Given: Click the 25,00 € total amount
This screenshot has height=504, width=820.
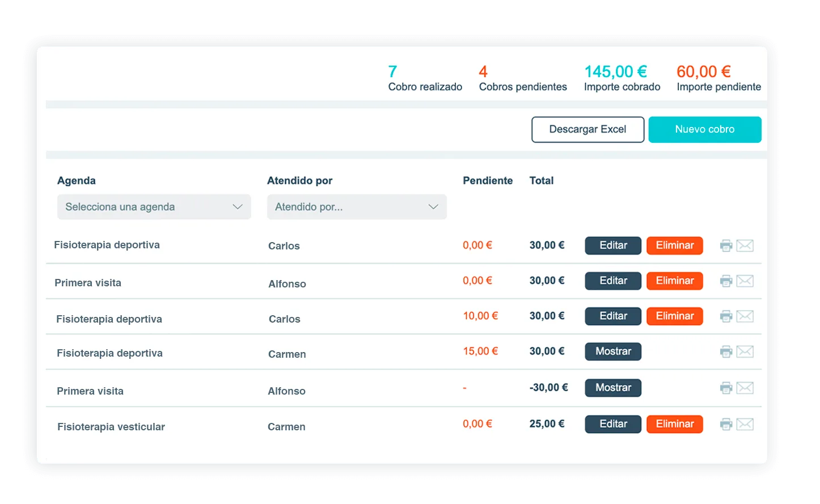Looking at the screenshot, I should click(x=547, y=423).
